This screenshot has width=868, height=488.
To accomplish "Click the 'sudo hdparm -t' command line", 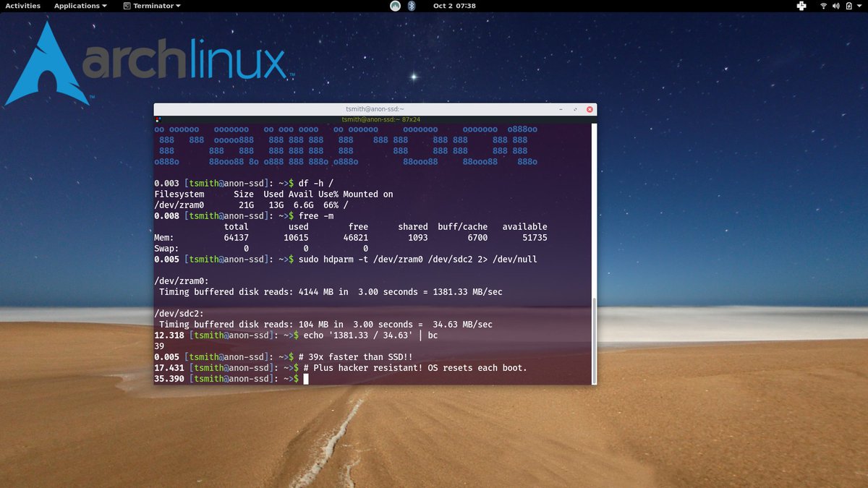I will (x=417, y=259).
